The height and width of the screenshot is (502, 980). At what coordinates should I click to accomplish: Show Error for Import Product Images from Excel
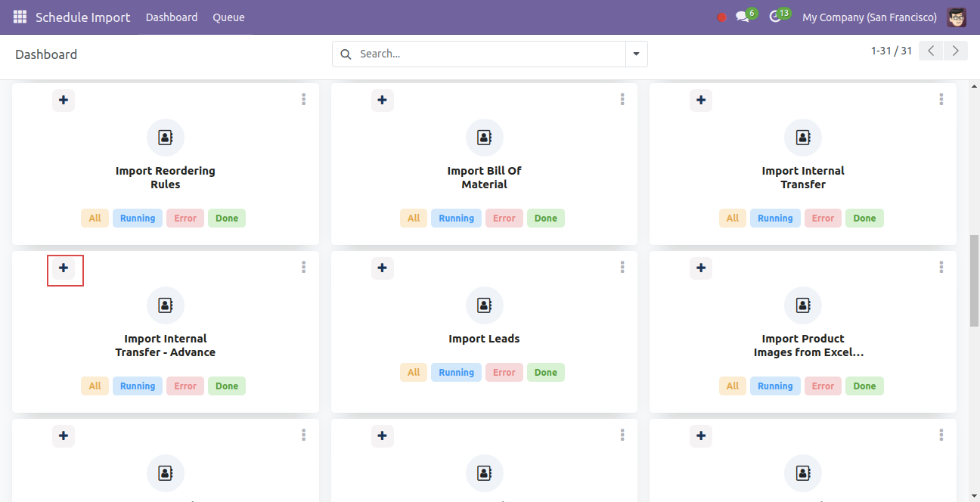(823, 386)
